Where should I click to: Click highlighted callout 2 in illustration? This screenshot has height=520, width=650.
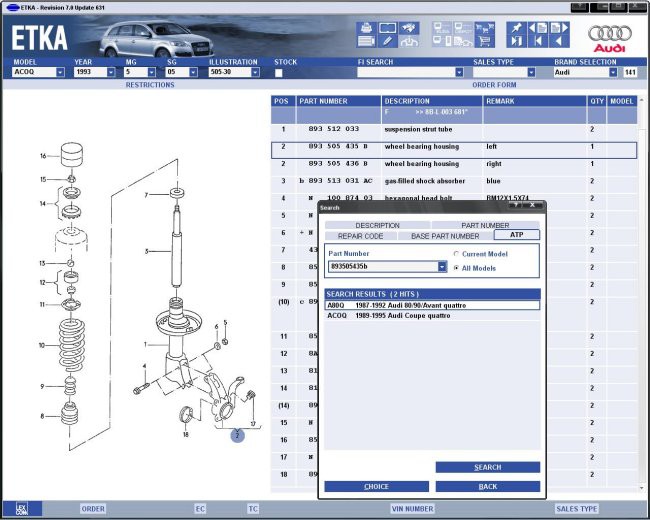click(x=238, y=435)
